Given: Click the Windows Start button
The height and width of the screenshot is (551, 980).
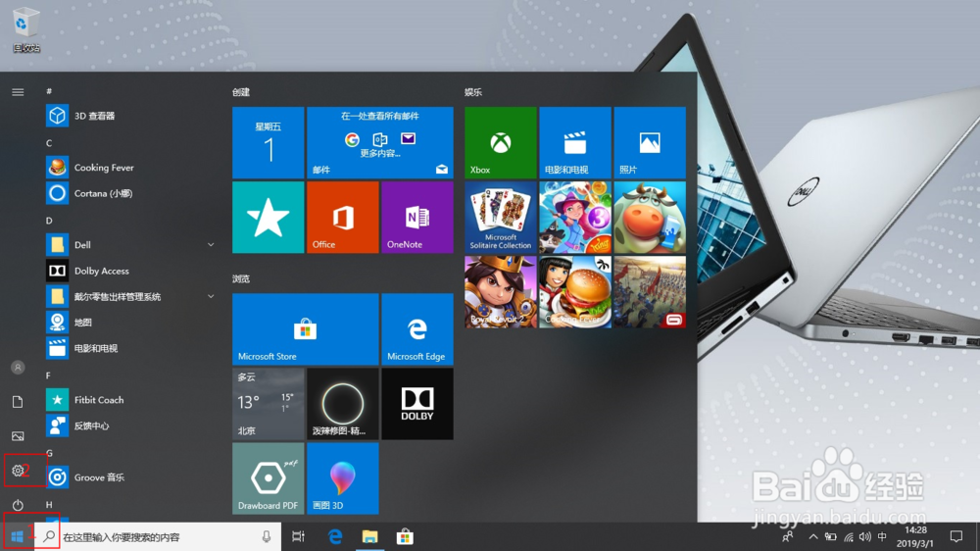Looking at the screenshot, I should tap(17, 536).
